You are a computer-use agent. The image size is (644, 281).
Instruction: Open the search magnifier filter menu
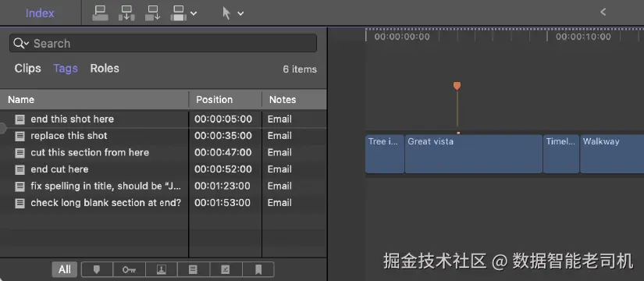21,43
